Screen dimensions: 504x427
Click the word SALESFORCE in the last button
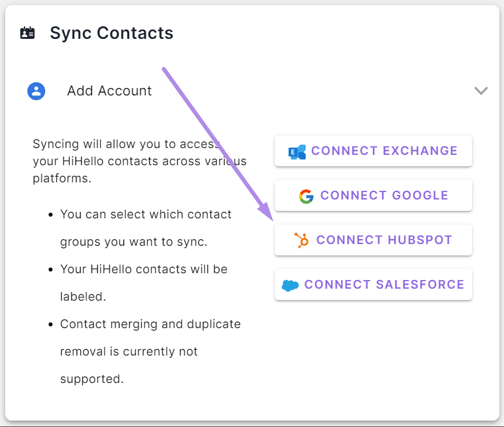click(420, 285)
